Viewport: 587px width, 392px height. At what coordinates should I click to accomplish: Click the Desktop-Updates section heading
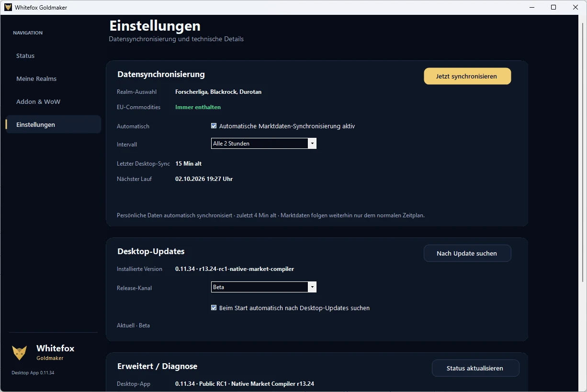pyautogui.click(x=151, y=251)
